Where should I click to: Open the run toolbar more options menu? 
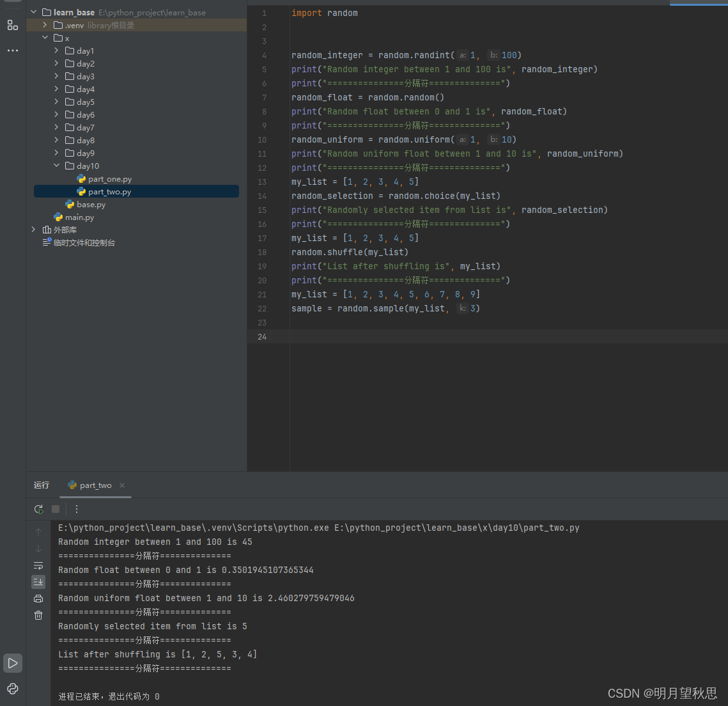point(77,509)
